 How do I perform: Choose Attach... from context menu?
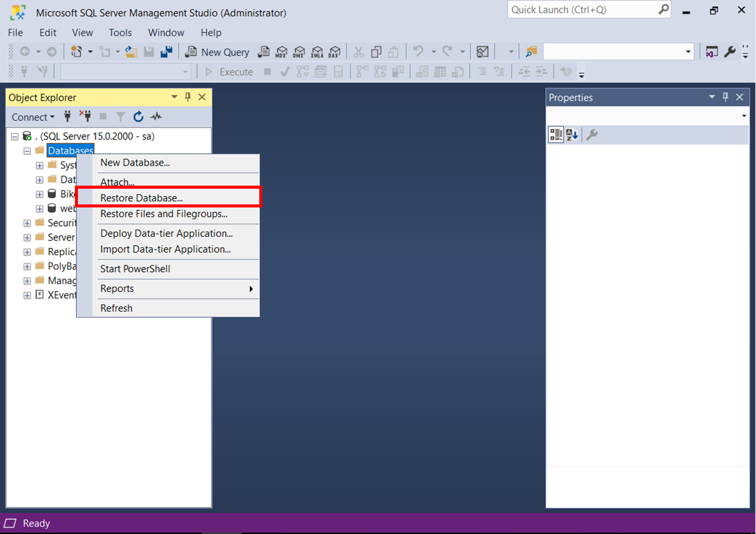168,181
